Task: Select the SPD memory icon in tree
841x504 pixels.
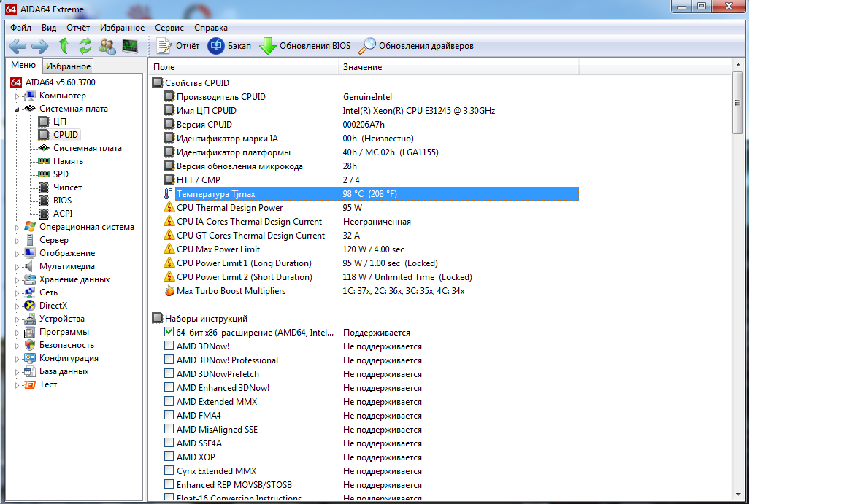Action: coord(44,174)
